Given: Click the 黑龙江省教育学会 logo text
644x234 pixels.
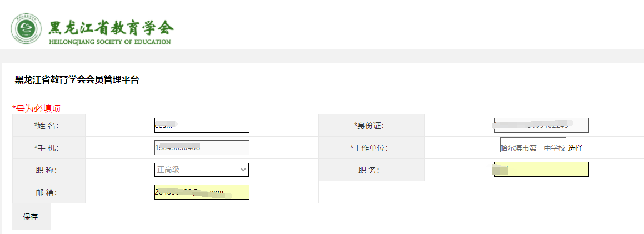Looking at the screenshot, I should click(x=111, y=27).
